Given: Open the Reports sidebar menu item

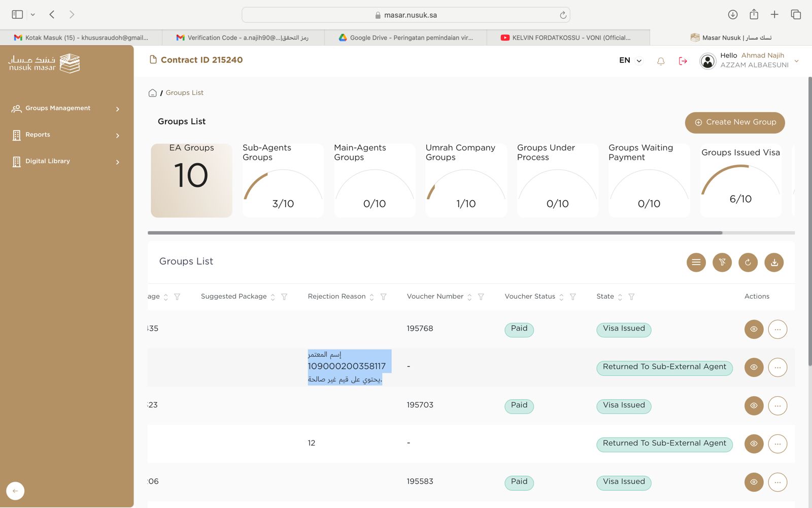Looking at the screenshot, I should (66, 135).
